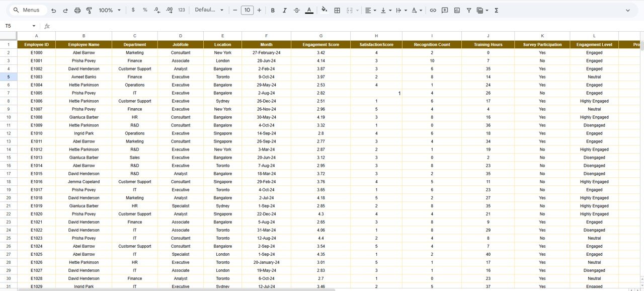Format selection as currency
This screenshot has height=291, width=644.
coord(133,10)
